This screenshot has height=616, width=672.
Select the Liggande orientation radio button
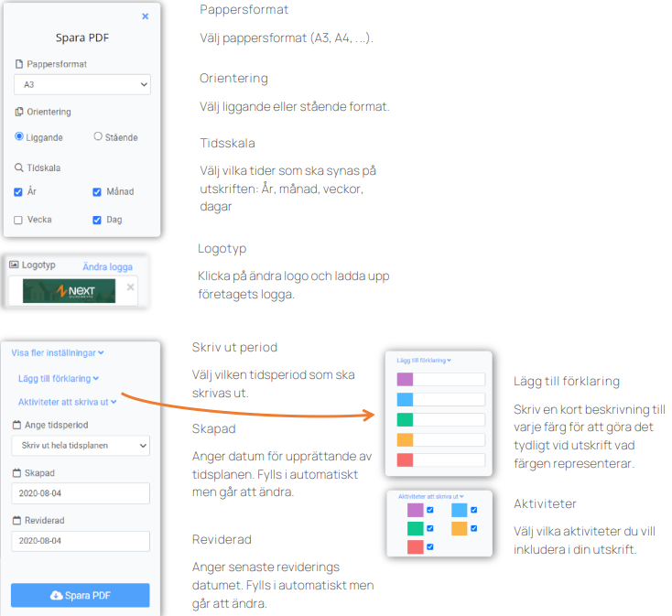[19, 136]
